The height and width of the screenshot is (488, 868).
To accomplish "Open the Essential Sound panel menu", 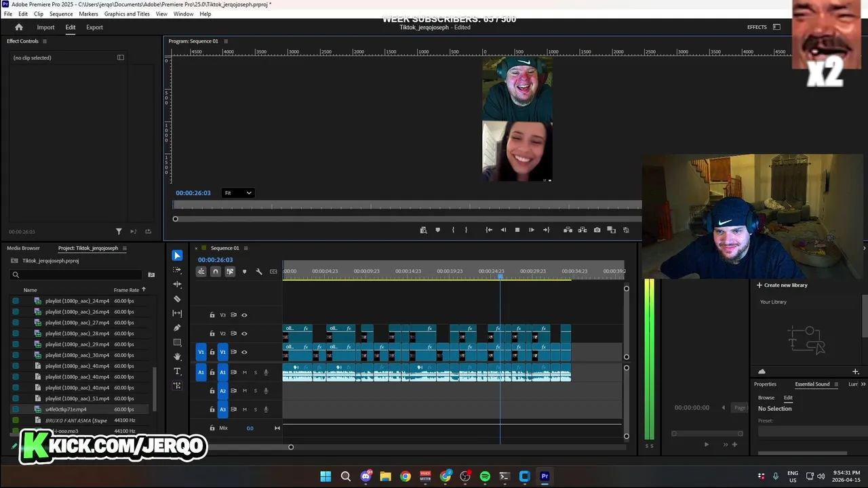I will click(836, 384).
